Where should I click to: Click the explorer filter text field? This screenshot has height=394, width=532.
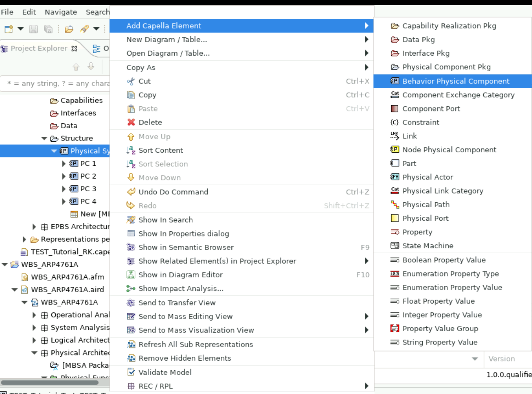coord(55,83)
